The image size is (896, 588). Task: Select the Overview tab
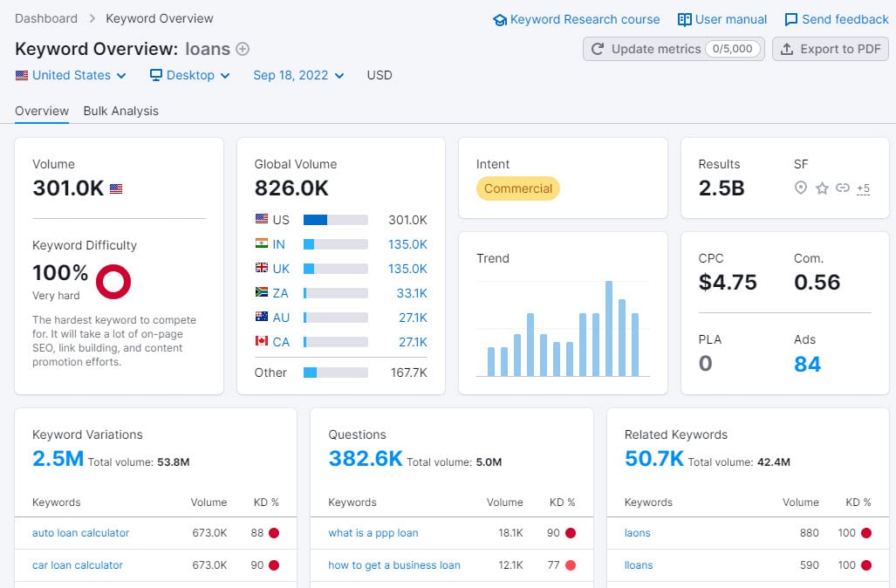(x=42, y=111)
